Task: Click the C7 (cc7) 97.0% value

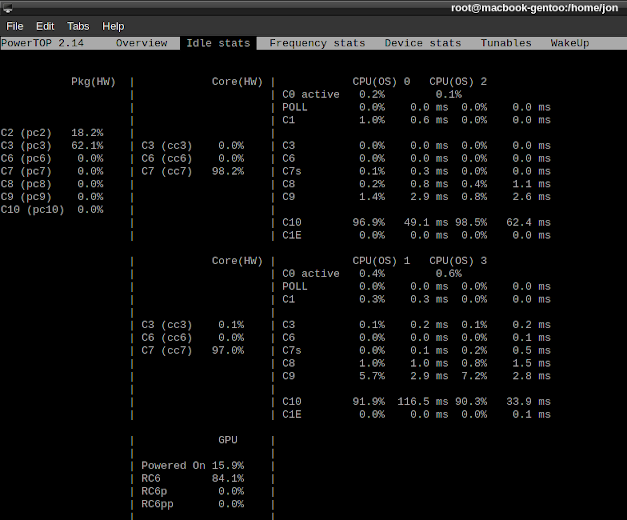Action: [228, 350]
